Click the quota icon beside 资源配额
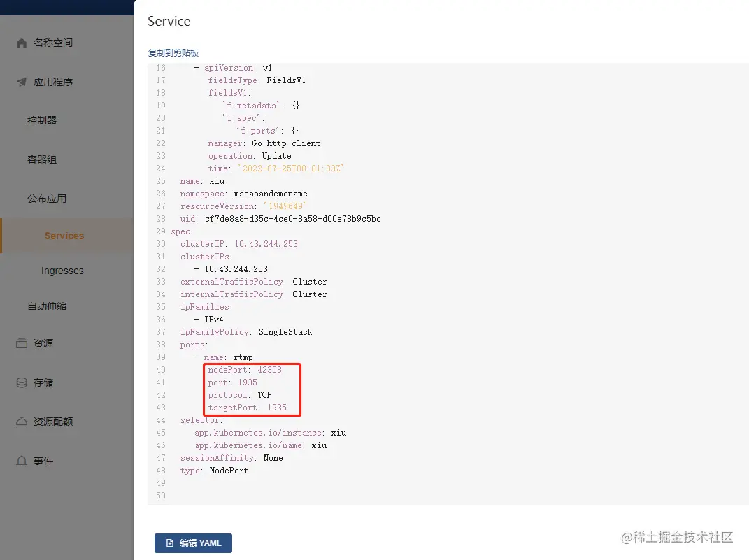 pyautogui.click(x=22, y=422)
